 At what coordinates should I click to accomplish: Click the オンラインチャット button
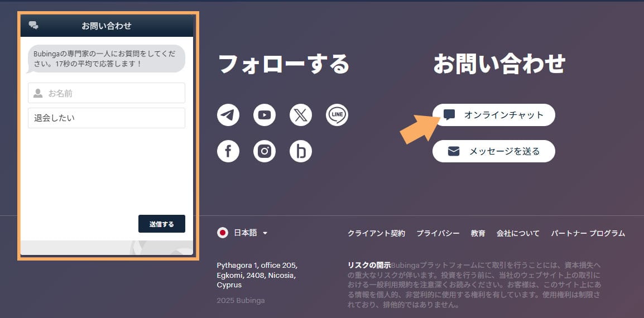494,115
